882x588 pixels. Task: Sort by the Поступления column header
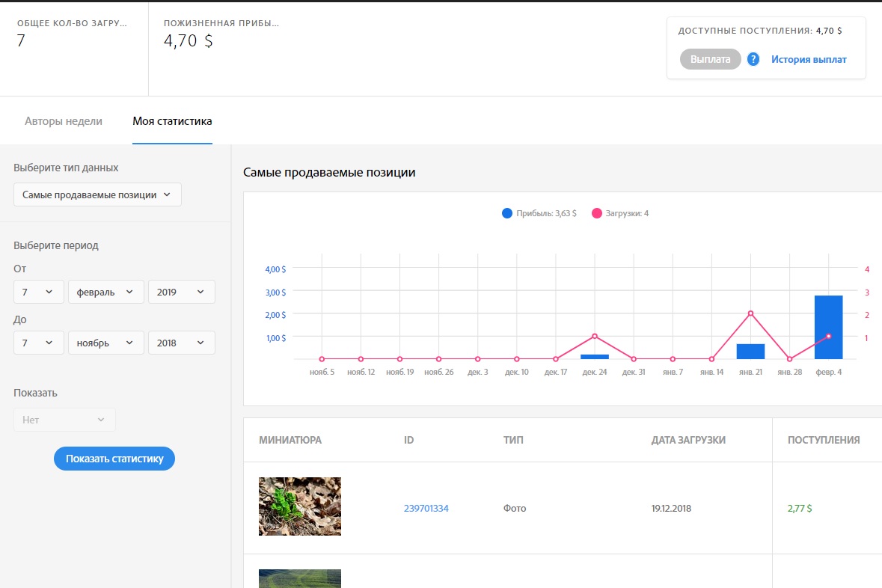[x=824, y=440]
